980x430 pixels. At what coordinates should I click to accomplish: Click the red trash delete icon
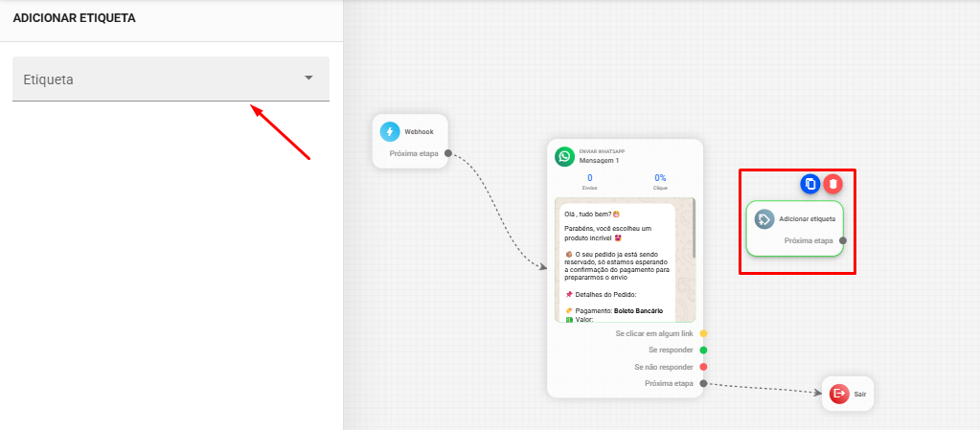[833, 184]
